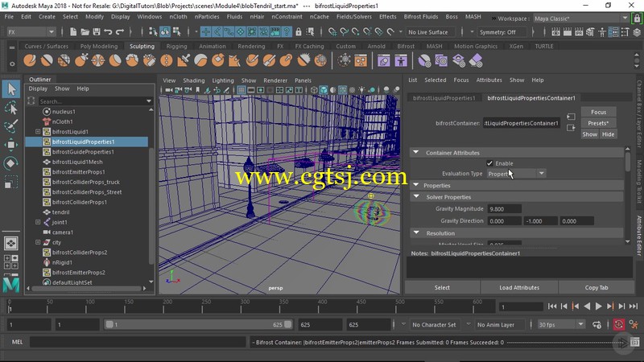Screen dimensions: 644x362
Task: Choose the Scale tool in toolbox
Action: [11, 182]
